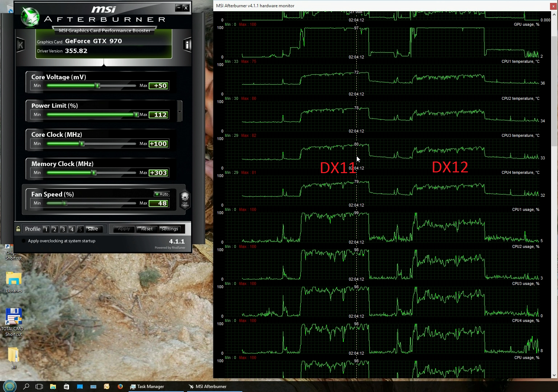Screen dimensions: 558x392
Task: Click the 'CPU1 temperature, °C' graph label
Action: (x=520, y=61)
